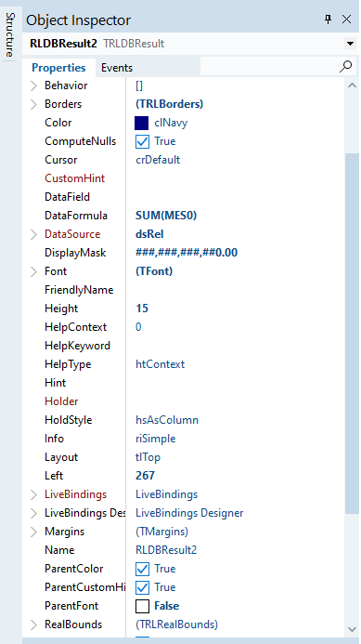This screenshot has width=361, height=644.
Task: Select the HoldStyle value hsAsColumn
Action: [167, 420]
